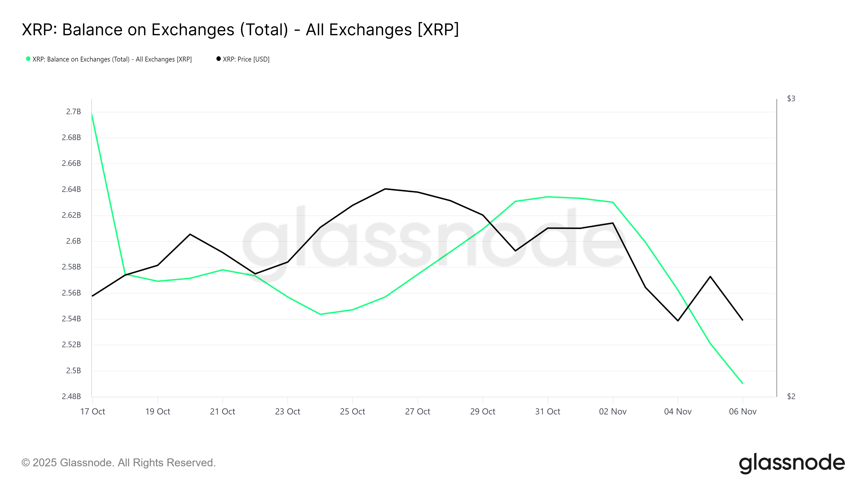Click the 2.6B y-axis label
The image size is (868, 488).
(x=74, y=241)
